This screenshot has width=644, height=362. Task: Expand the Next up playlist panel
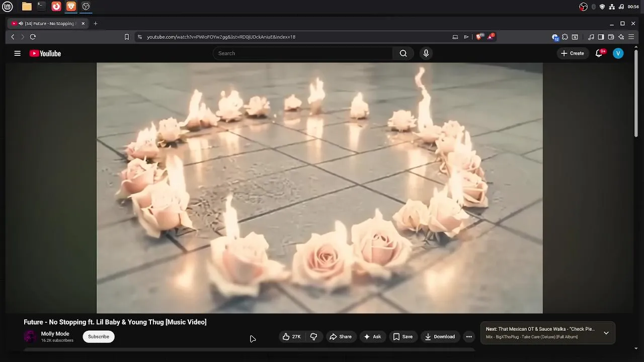click(x=606, y=333)
